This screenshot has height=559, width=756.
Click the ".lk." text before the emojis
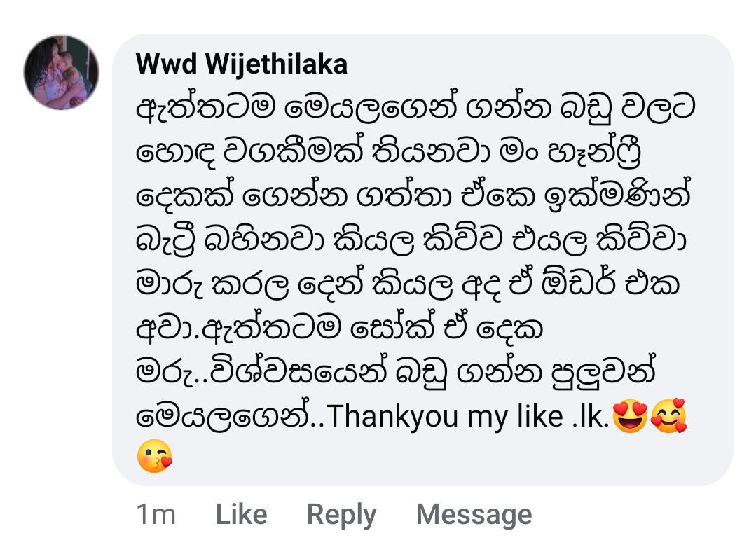[586, 417]
